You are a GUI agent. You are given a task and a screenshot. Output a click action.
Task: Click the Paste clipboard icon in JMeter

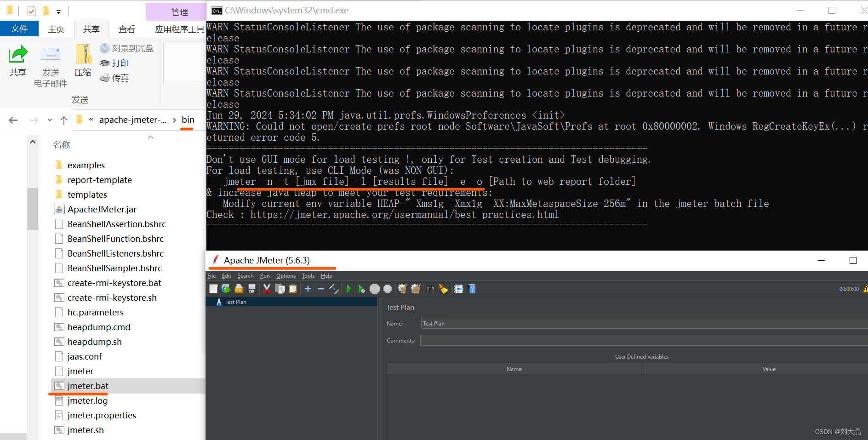pyautogui.click(x=293, y=289)
